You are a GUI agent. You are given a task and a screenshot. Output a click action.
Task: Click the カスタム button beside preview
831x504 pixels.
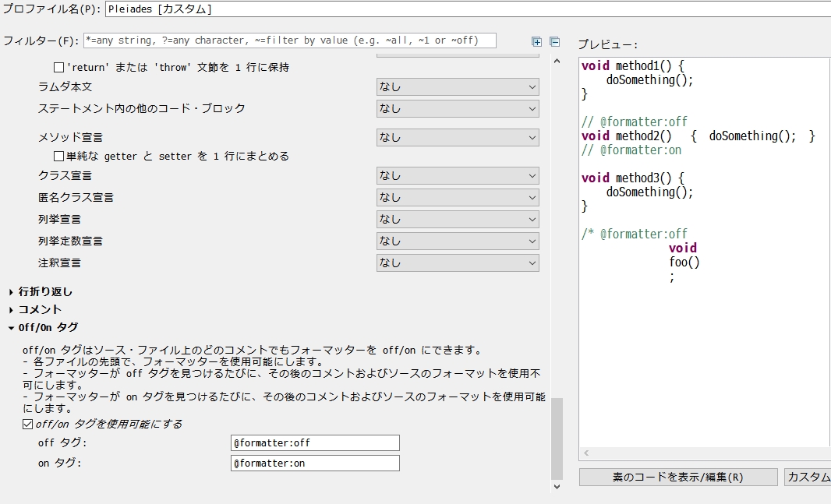tap(808, 477)
